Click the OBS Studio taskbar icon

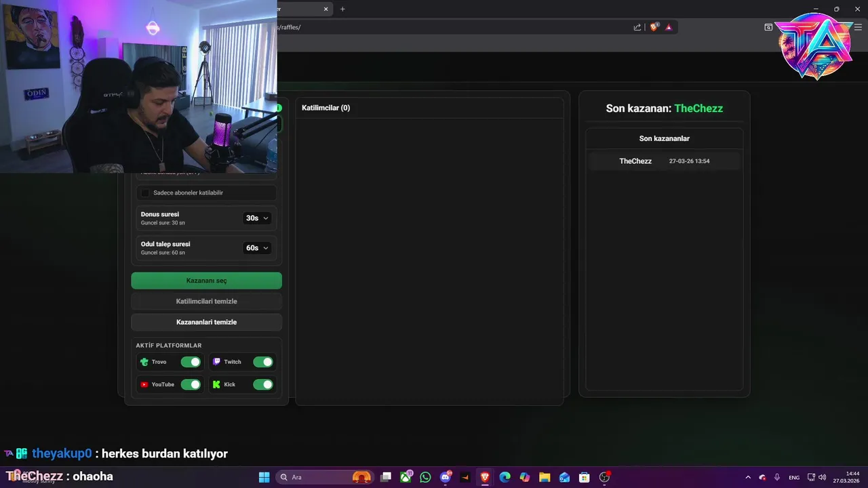click(604, 477)
